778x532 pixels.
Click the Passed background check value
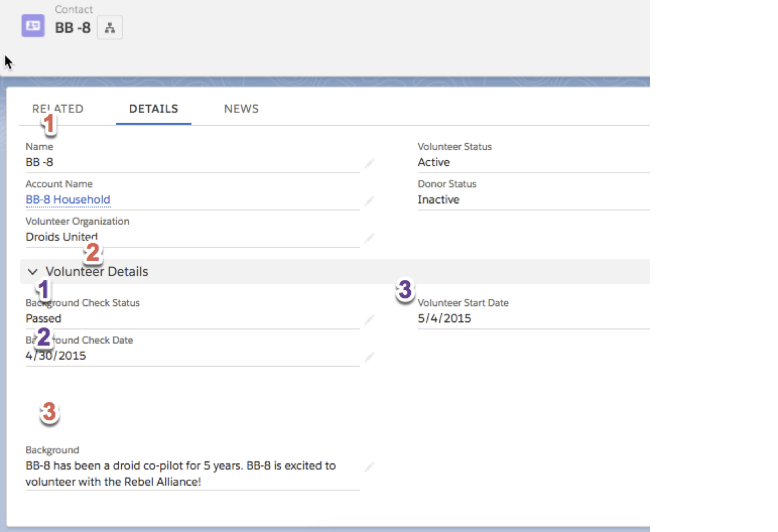43,318
